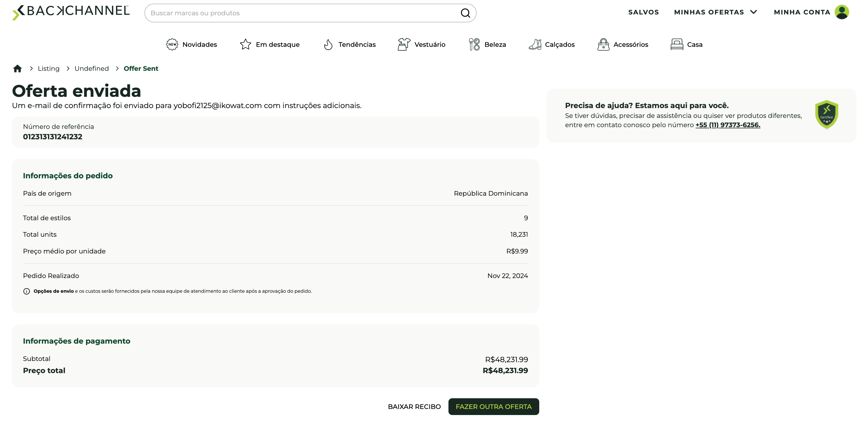Click the Beleza cosmetics icon
The width and height of the screenshot is (868, 426).
click(x=474, y=45)
